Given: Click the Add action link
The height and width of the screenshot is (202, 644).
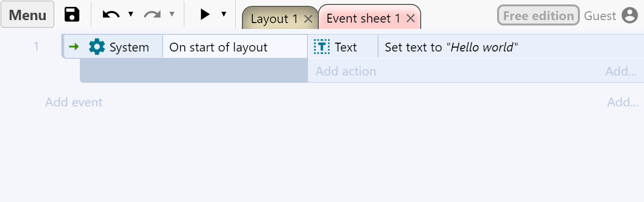Looking at the screenshot, I should [x=346, y=72].
